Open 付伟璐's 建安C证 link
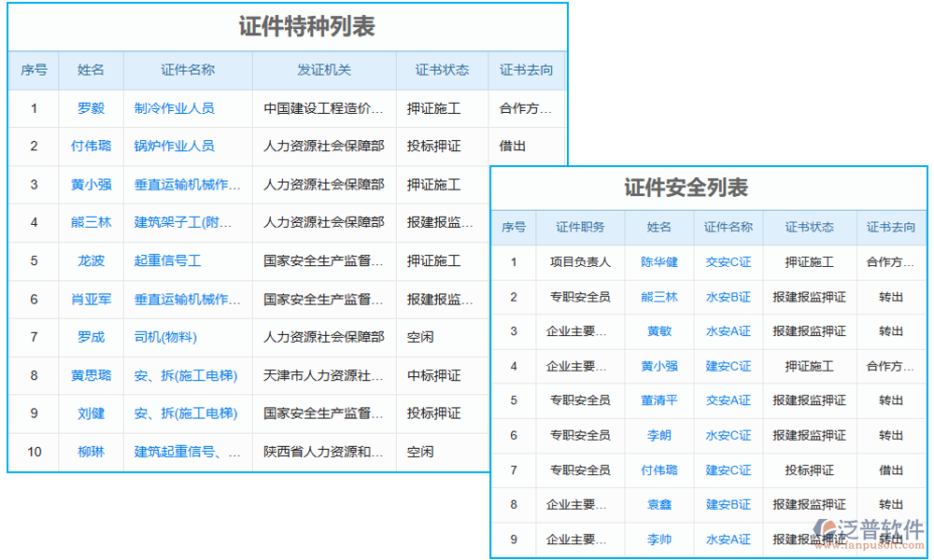This screenshot has width=934, height=560. (x=728, y=470)
